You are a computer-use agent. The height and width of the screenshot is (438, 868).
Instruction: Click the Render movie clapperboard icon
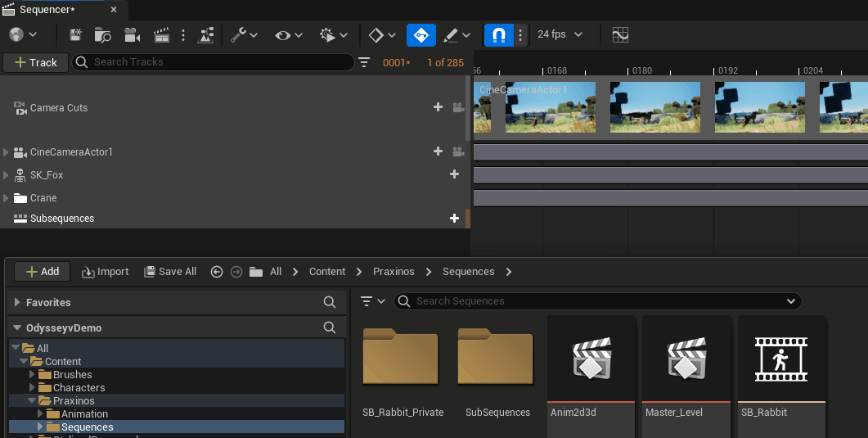tap(161, 35)
